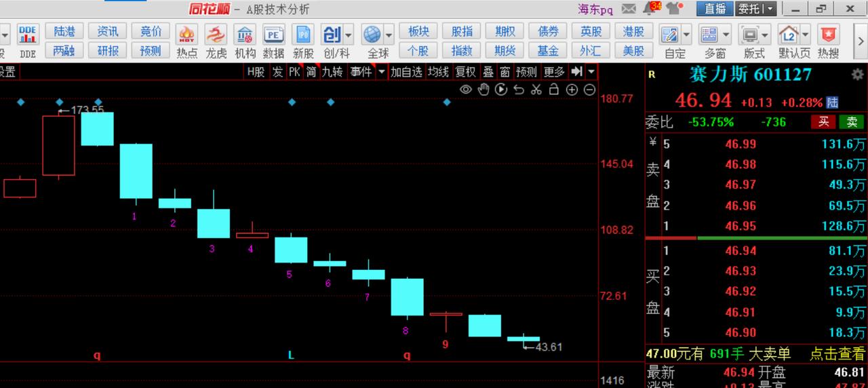Click the green 卖 sell button
This screenshot has width=868, height=388.
[852, 122]
